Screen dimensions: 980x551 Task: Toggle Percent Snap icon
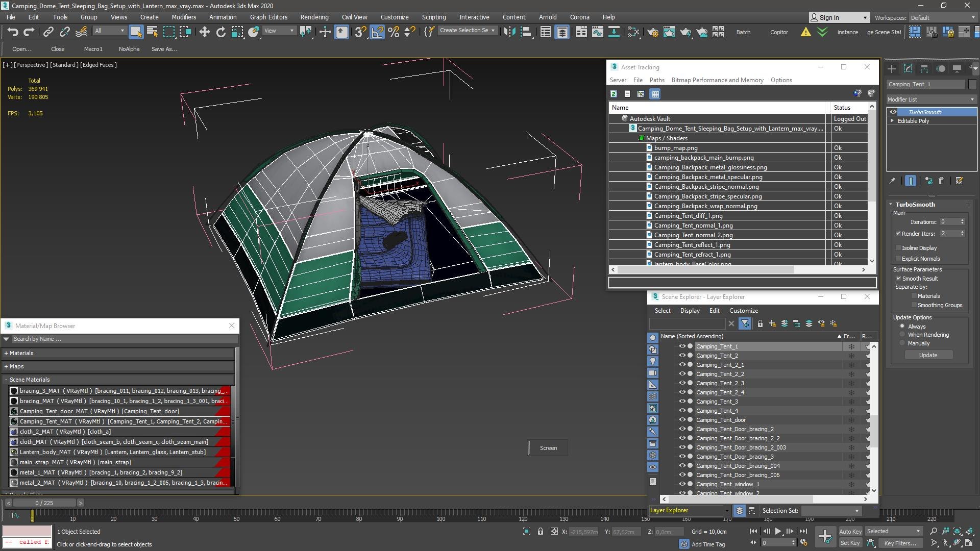(394, 32)
